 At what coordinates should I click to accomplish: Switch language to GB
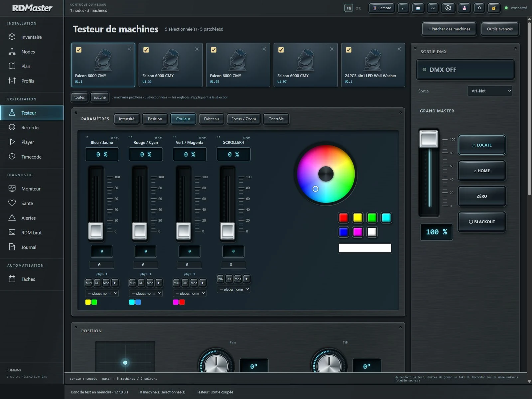click(358, 8)
